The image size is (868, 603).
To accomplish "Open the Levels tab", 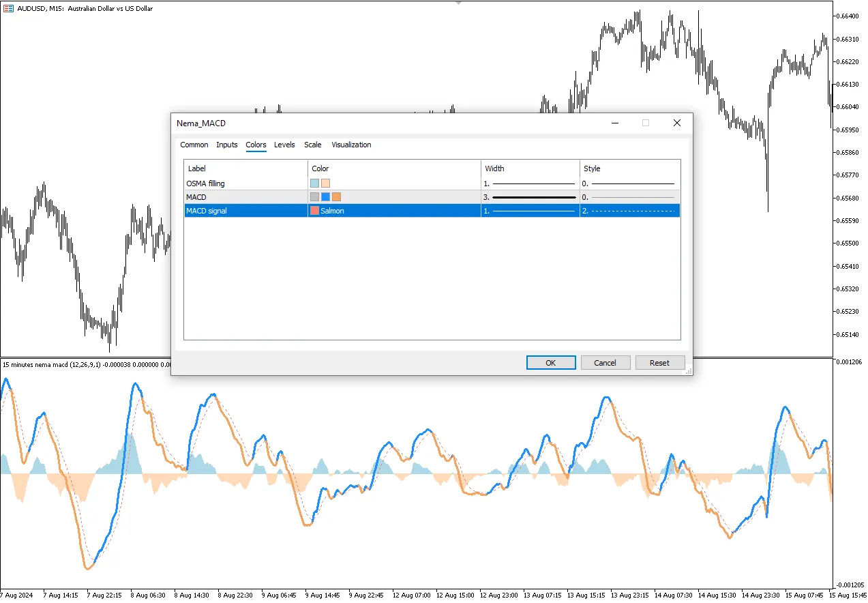I will pos(284,145).
